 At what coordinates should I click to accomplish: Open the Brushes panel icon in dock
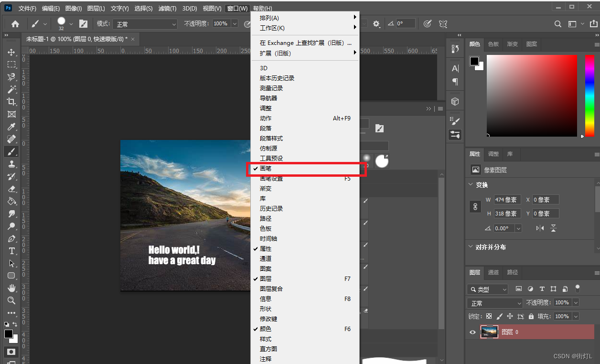pos(455,121)
